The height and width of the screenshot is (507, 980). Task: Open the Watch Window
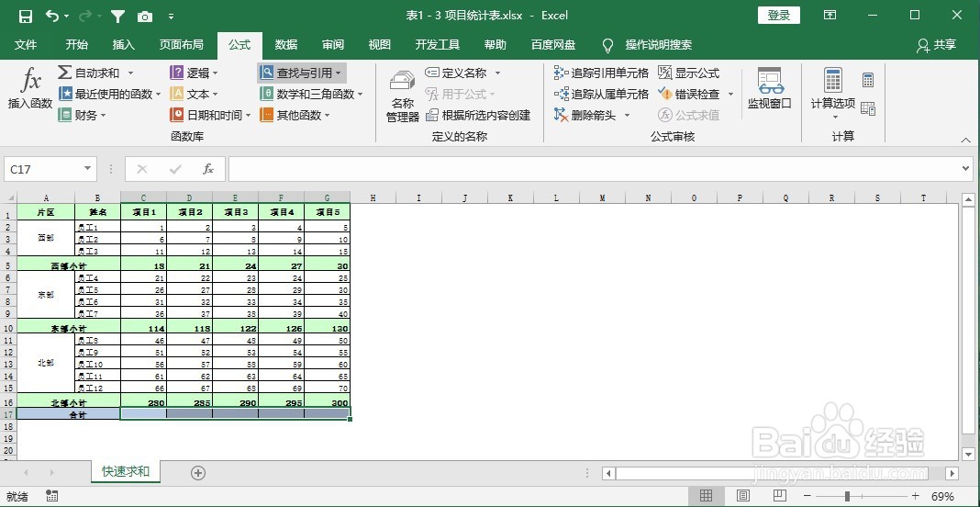pos(769,89)
